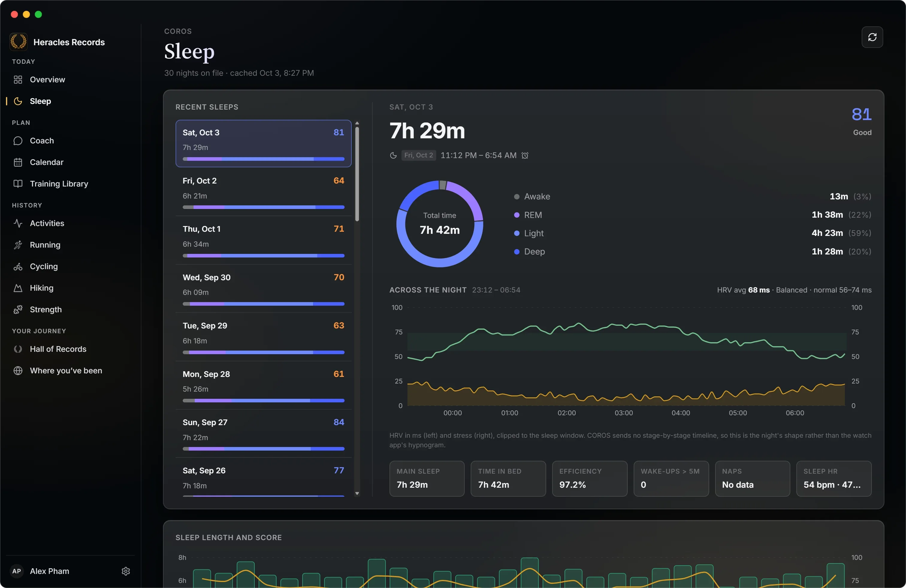Screen dimensions: 906x588
Task: Click the Calendar icon in sidebar
Action: [18, 162]
